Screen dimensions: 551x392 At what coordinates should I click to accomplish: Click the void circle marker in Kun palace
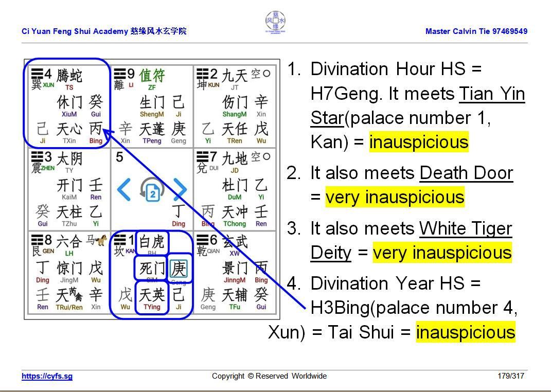(266, 74)
